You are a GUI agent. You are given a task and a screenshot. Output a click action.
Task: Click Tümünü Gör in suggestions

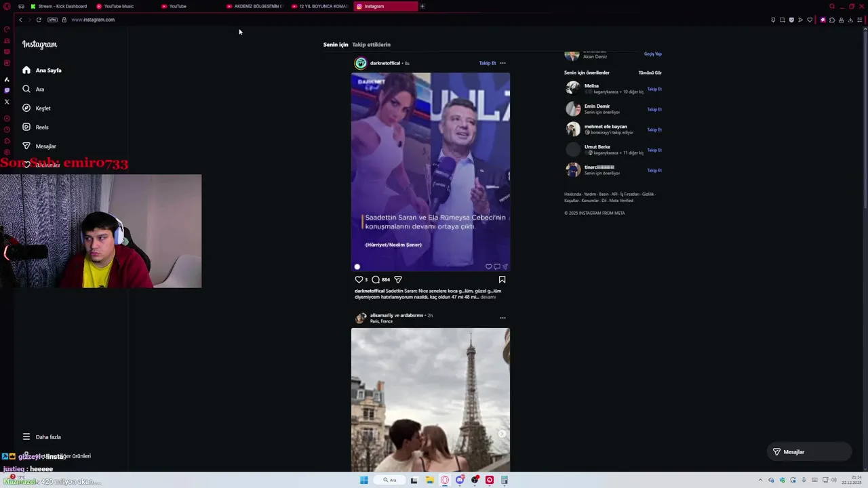tap(650, 73)
